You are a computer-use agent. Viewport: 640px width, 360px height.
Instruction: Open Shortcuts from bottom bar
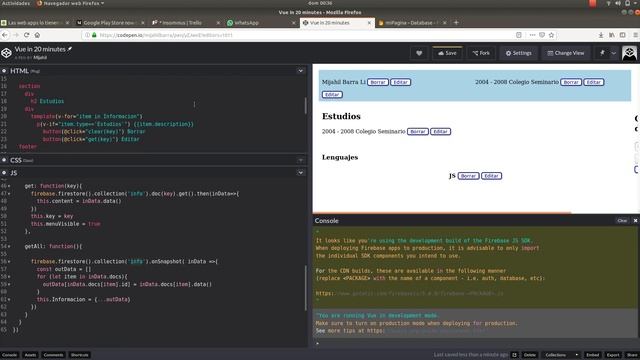click(x=80, y=355)
